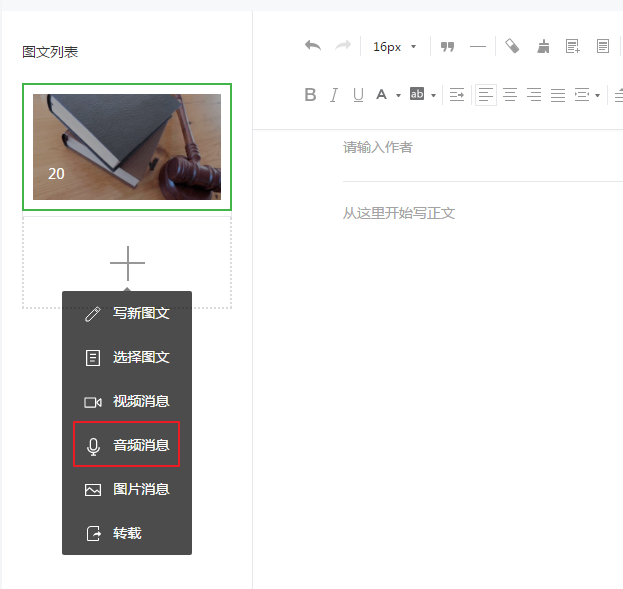Select right text alignment

534,95
